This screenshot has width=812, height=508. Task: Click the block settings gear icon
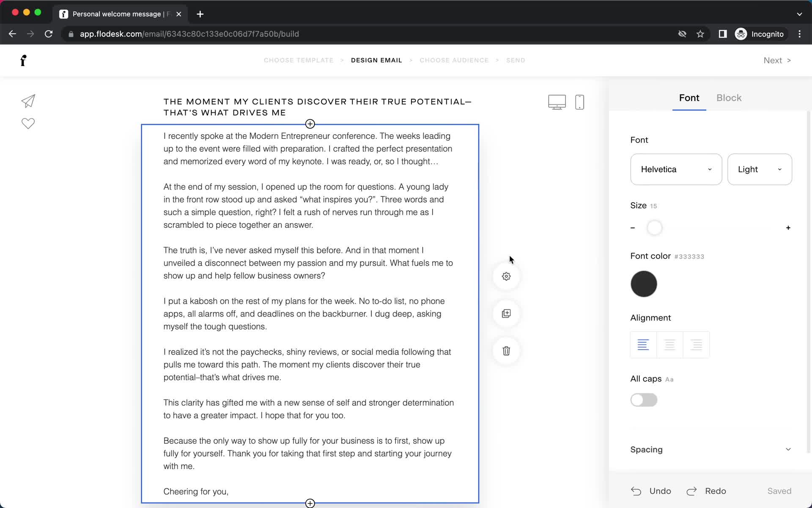[506, 276]
